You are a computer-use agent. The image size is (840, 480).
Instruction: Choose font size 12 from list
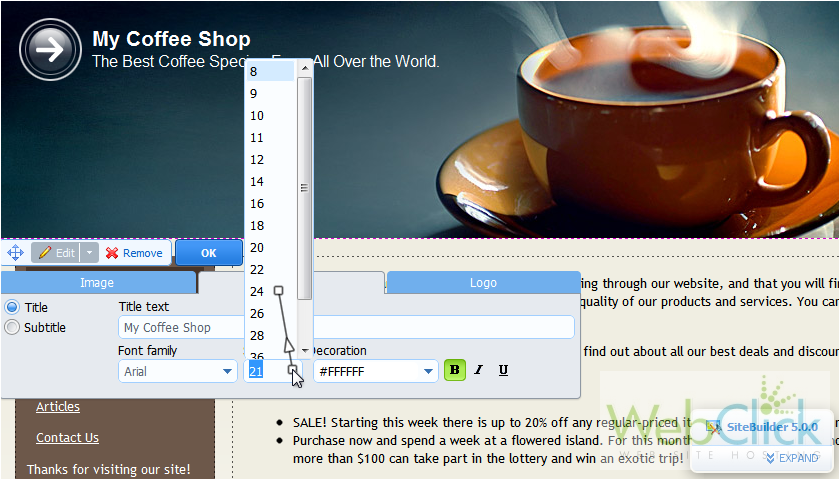(x=269, y=159)
